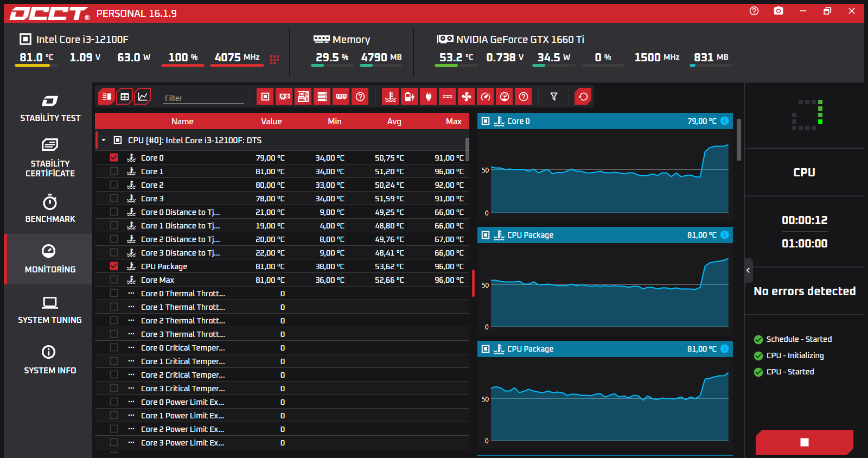
Task: Sort the table by Max column
Action: 454,122
